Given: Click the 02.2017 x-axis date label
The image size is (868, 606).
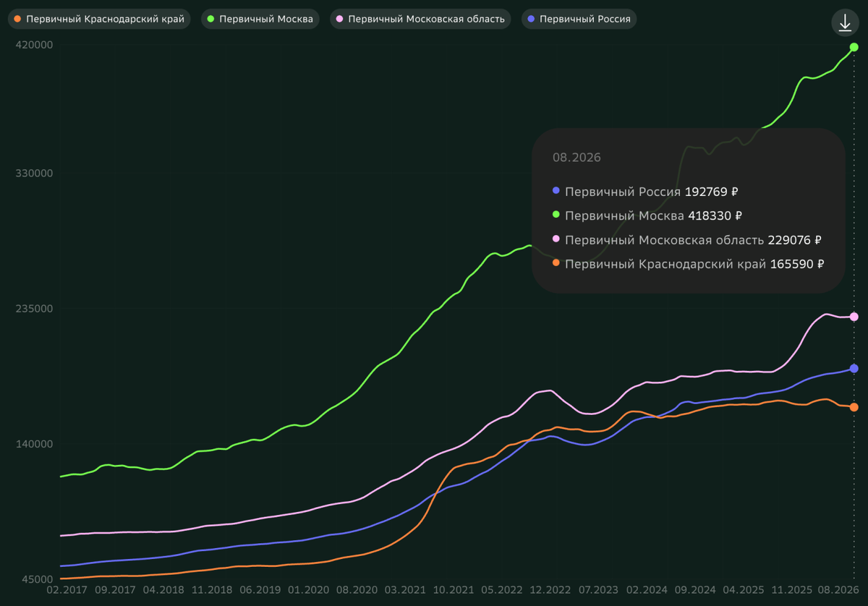Looking at the screenshot, I should point(66,591).
